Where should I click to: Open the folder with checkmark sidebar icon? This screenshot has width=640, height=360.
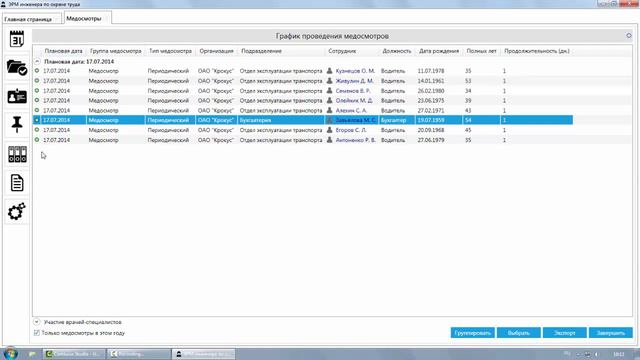pos(17,67)
